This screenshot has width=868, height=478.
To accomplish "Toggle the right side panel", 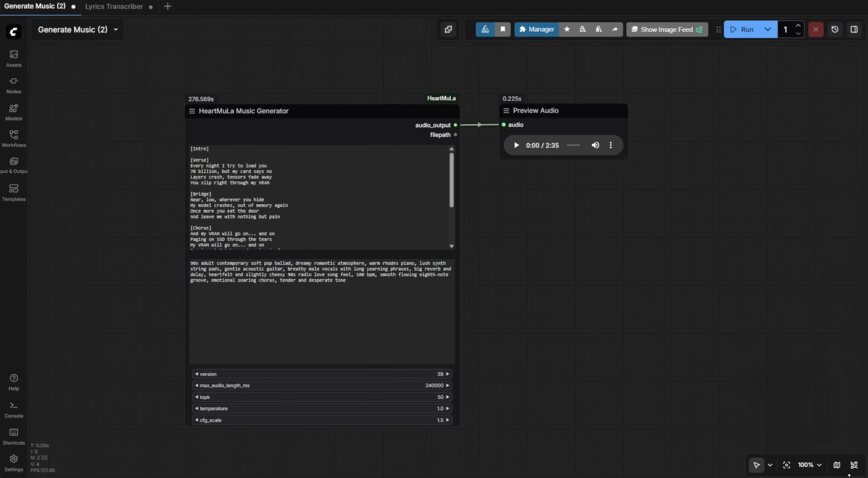I will click(x=854, y=29).
